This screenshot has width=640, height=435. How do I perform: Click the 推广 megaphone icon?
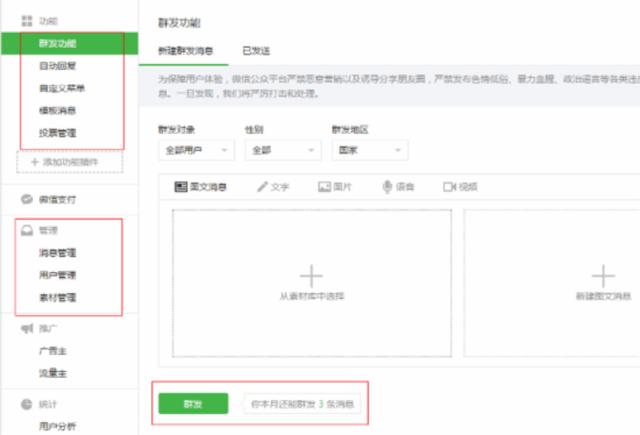point(27,328)
